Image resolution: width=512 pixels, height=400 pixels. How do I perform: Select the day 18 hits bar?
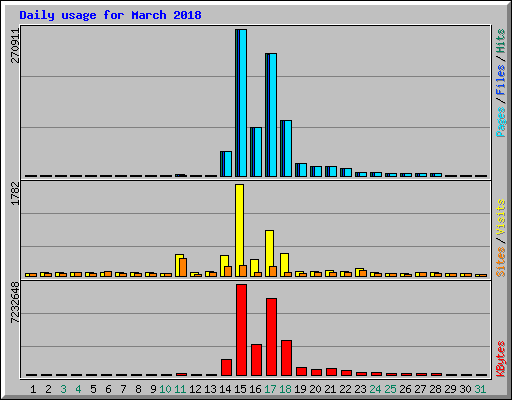click(286, 149)
